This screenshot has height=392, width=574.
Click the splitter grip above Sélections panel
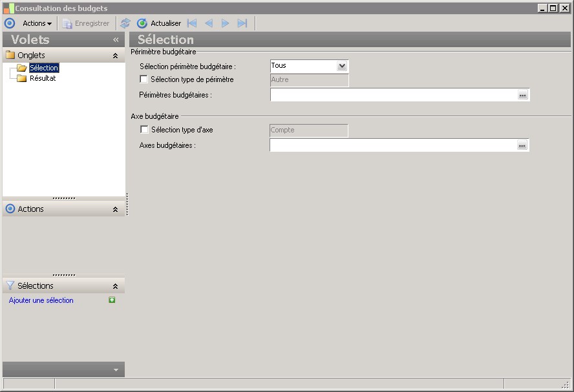click(x=64, y=275)
